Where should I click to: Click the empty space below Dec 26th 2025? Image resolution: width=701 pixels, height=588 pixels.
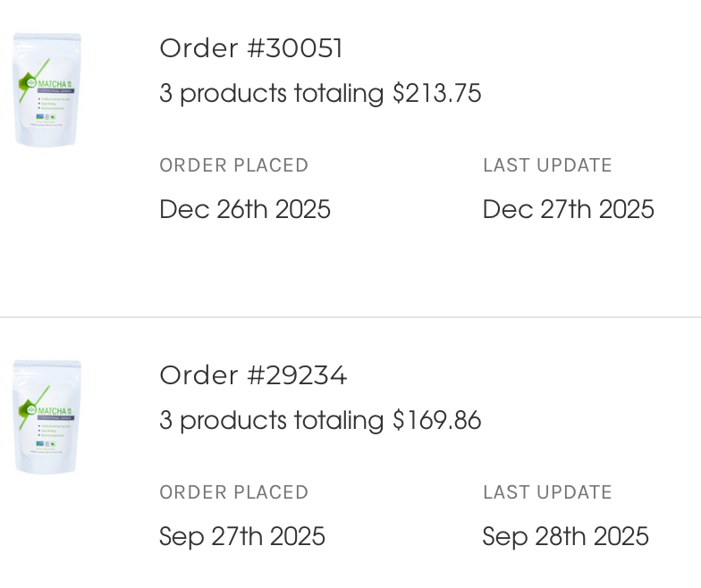pos(245,264)
